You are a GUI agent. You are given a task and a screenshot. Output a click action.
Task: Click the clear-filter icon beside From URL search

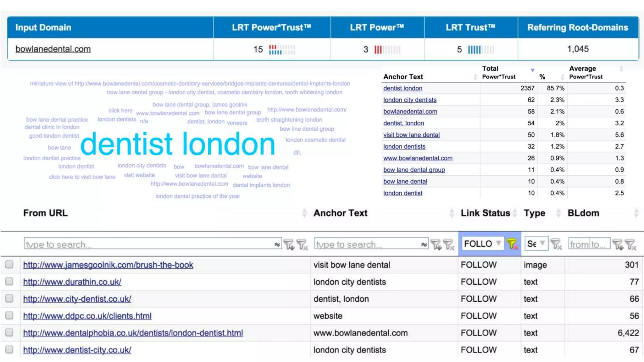pos(302,244)
